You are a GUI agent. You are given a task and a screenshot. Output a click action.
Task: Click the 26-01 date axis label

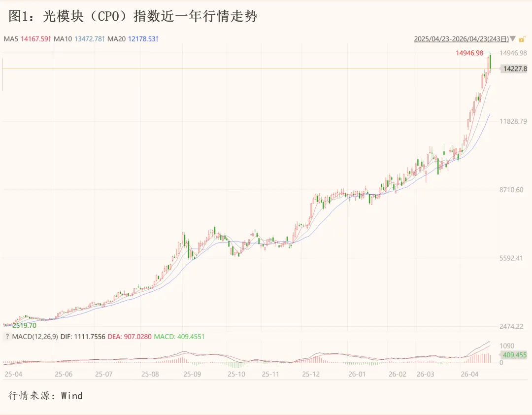click(x=357, y=375)
